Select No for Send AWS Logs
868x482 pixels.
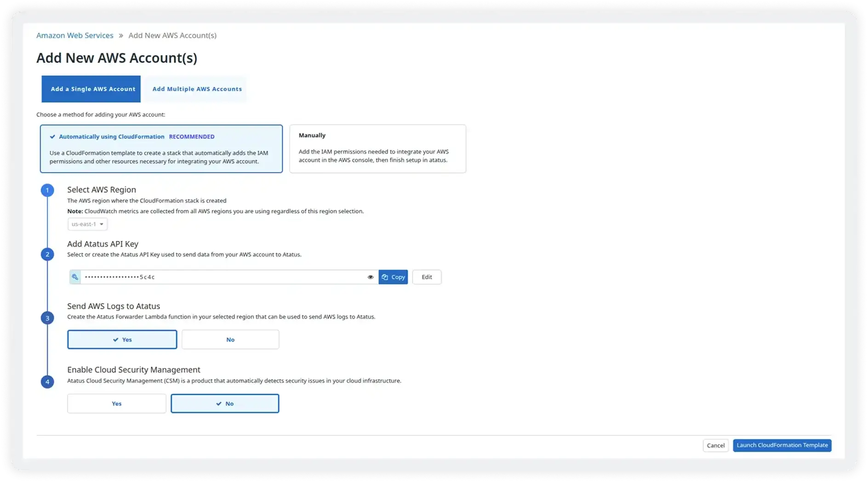pyautogui.click(x=230, y=339)
